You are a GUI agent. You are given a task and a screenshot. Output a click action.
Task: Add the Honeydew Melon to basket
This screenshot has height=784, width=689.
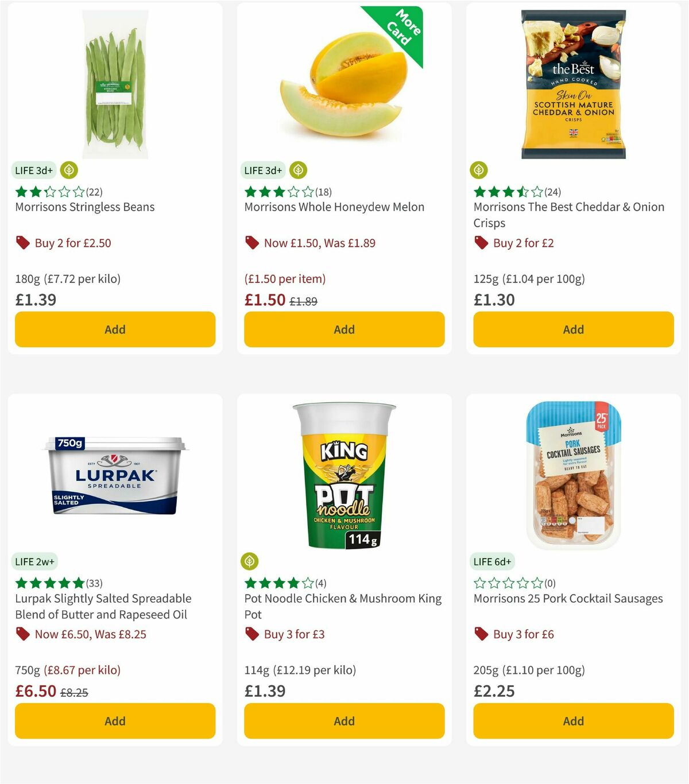[343, 329]
